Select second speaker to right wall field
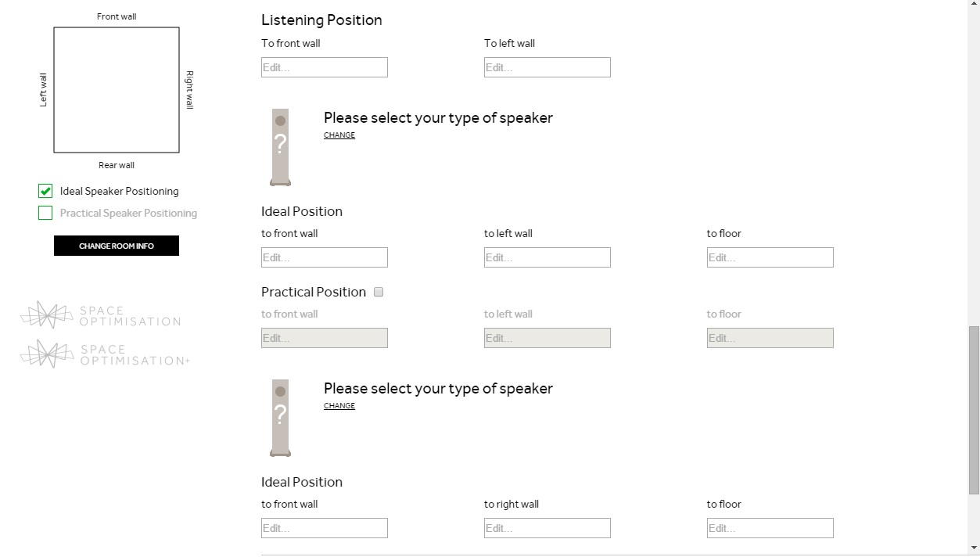Image resolution: width=980 pixels, height=557 pixels. click(547, 528)
